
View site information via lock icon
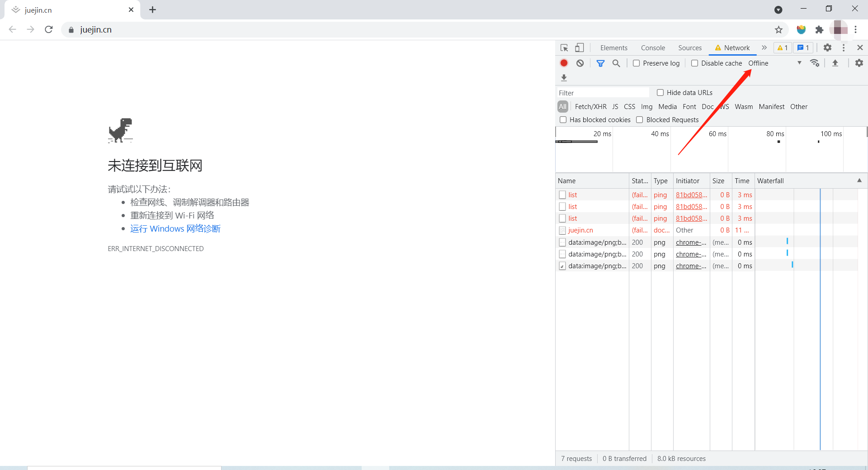tap(71, 30)
